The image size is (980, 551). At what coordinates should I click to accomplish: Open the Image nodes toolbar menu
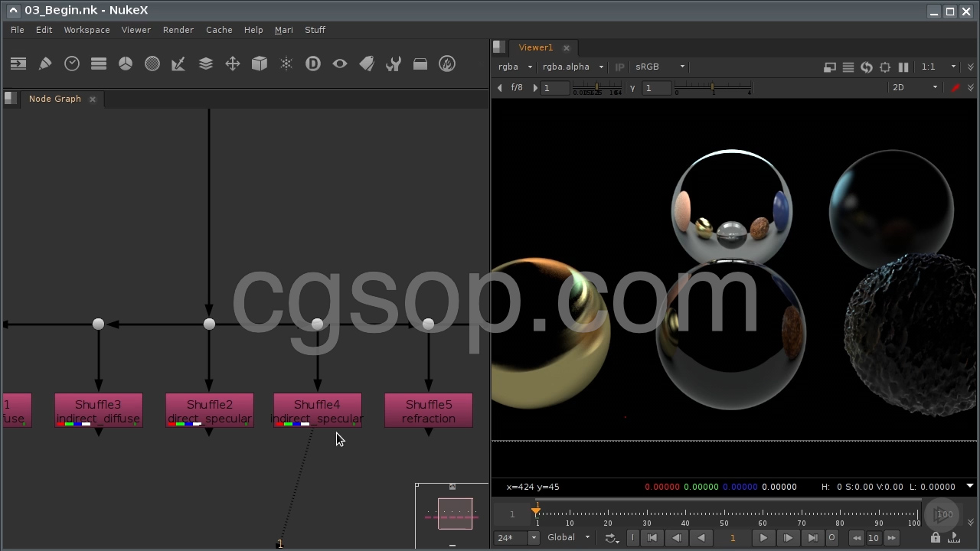coord(18,64)
